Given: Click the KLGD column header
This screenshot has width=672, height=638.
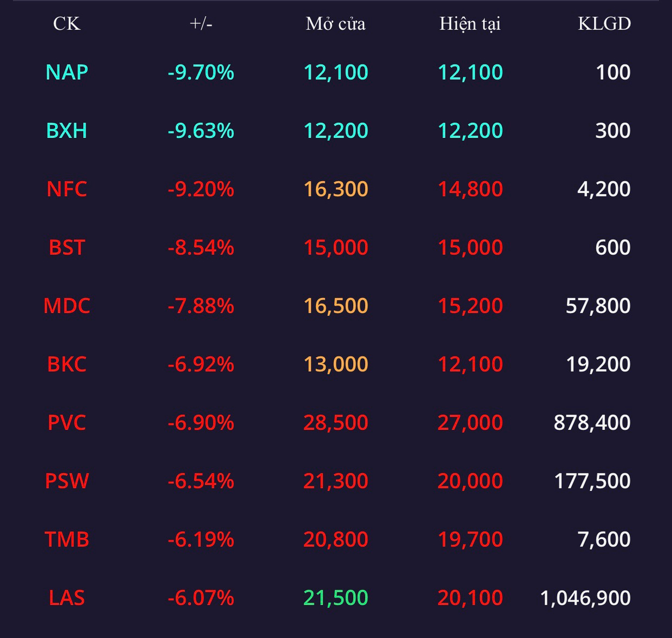Looking at the screenshot, I should 605,24.
